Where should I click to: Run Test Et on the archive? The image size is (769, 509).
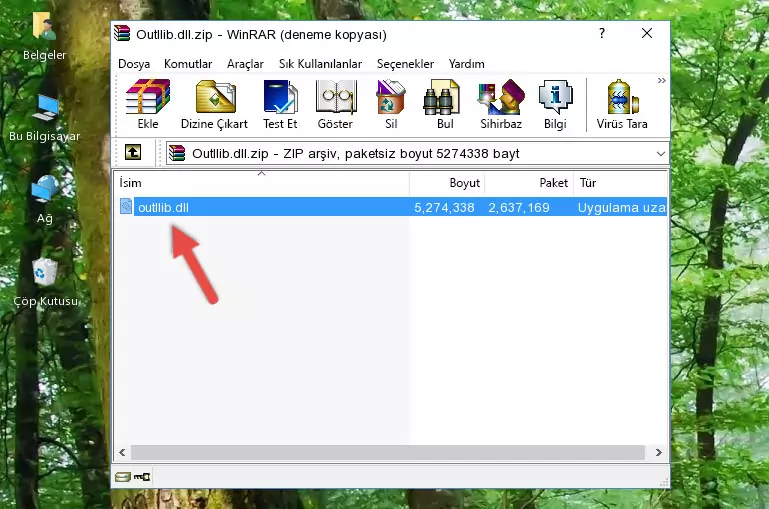coord(280,104)
